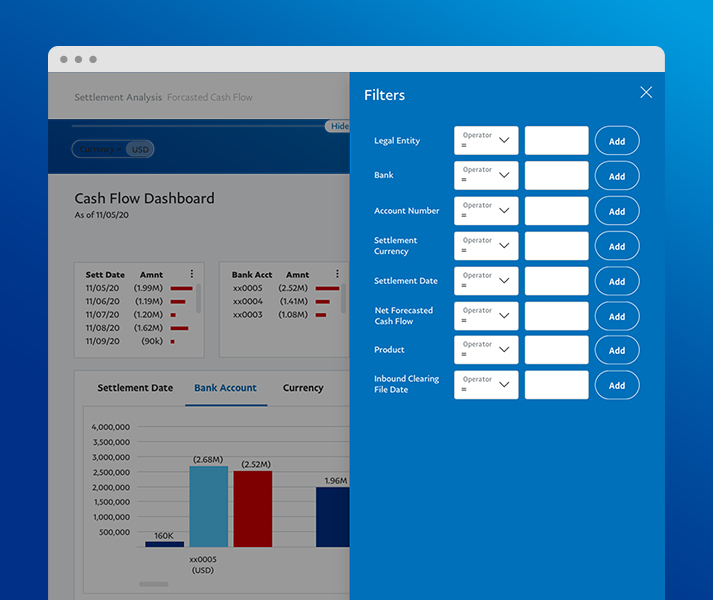Click the Hide button on filter bar

pyautogui.click(x=339, y=126)
